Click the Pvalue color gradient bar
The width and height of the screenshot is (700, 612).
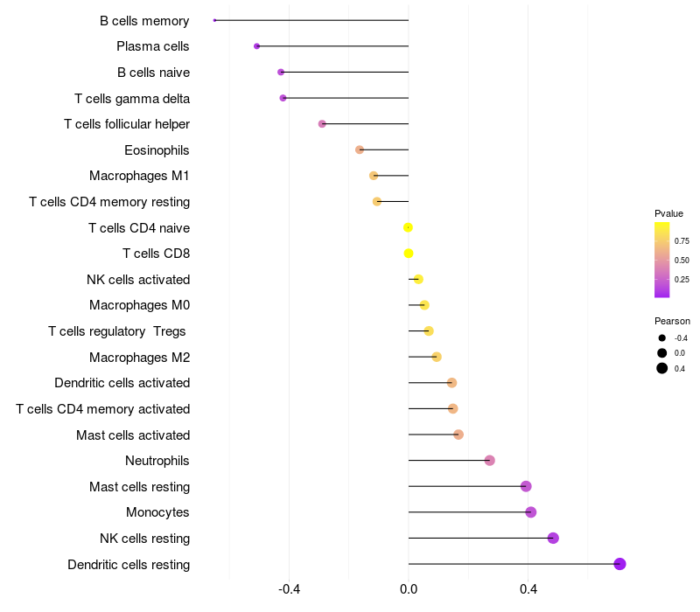(x=661, y=260)
